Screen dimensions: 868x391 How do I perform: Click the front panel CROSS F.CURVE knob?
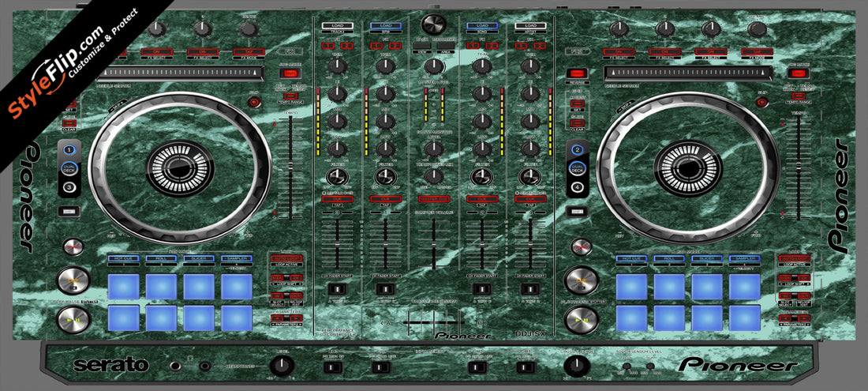pos(576,366)
